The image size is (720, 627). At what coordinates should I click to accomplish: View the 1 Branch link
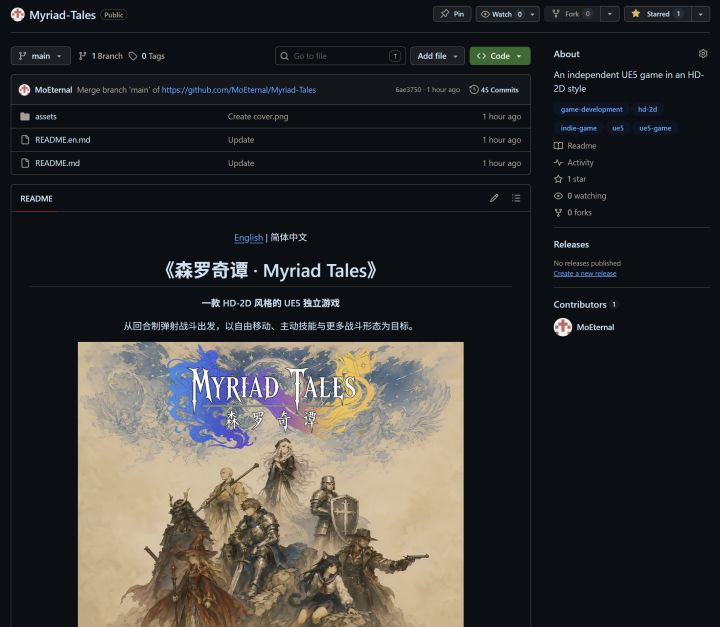tap(101, 56)
